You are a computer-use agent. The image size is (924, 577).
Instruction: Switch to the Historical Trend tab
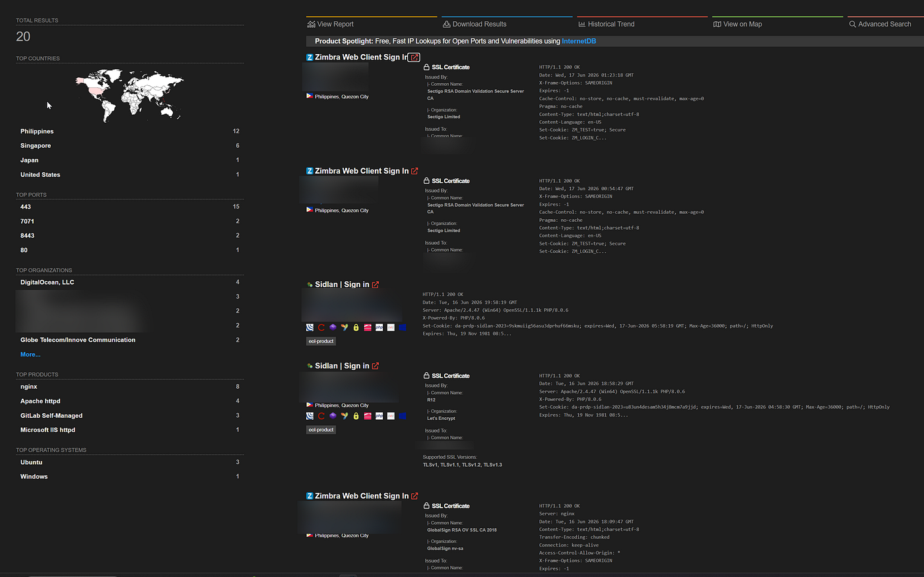tap(607, 24)
